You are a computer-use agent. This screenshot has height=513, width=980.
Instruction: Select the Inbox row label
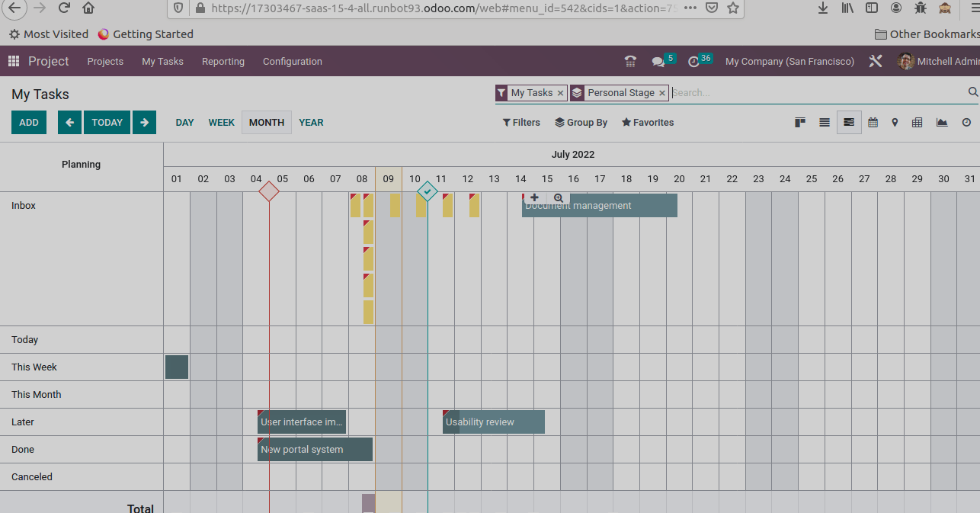coord(24,206)
